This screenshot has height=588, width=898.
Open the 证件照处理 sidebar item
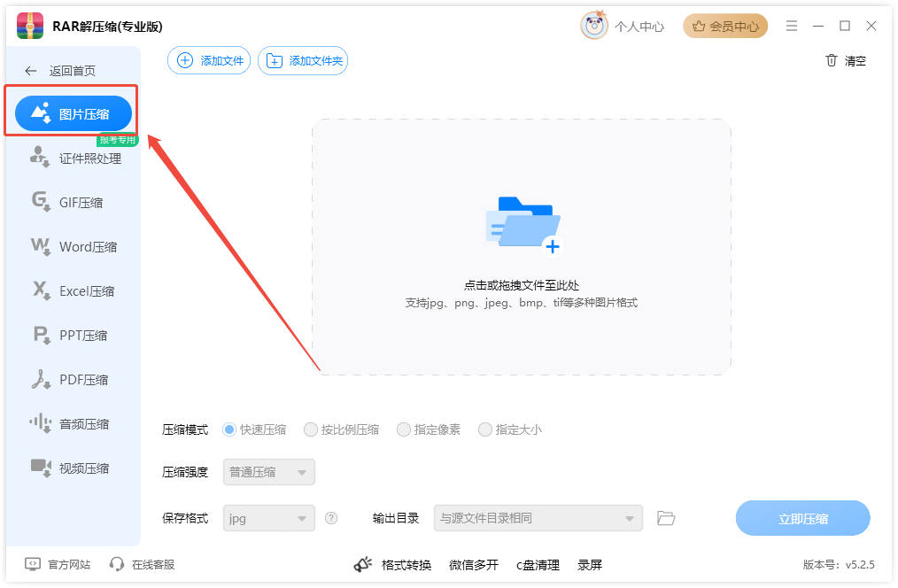[x=75, y=158]
